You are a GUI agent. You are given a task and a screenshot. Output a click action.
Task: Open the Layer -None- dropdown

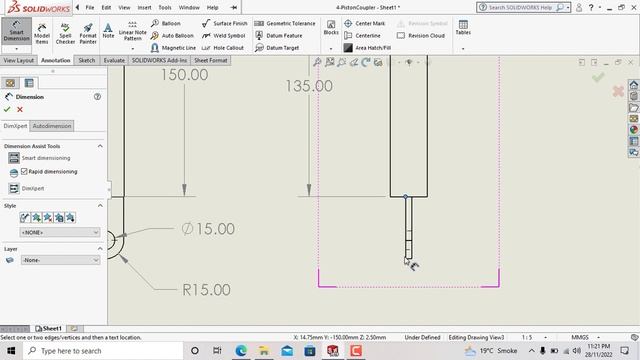click(60, 260)
